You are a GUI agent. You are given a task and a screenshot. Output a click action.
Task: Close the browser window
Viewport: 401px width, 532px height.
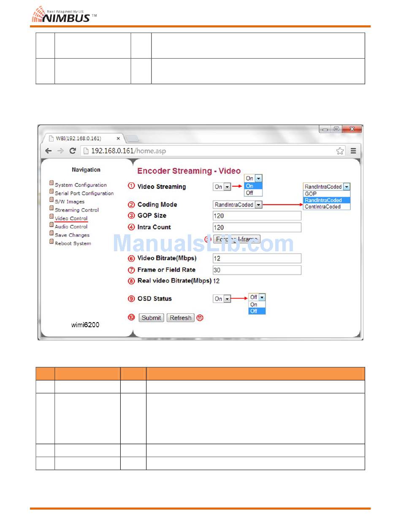(352, 129)
